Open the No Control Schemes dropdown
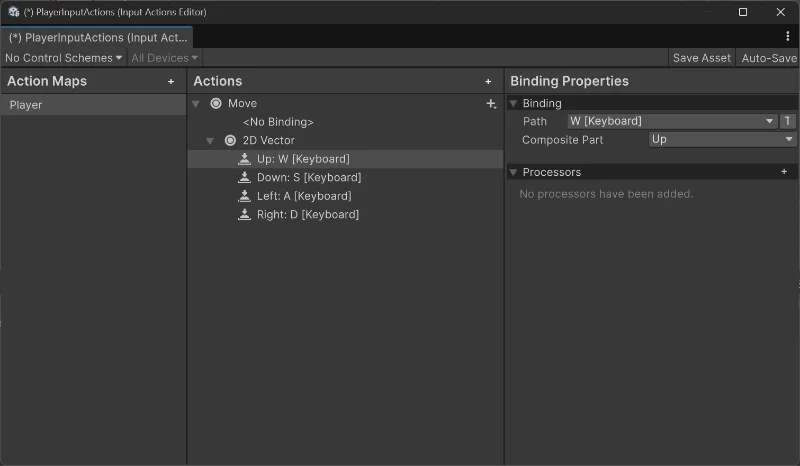Viewport: 800px width, 466px height. tap(63, 58)
